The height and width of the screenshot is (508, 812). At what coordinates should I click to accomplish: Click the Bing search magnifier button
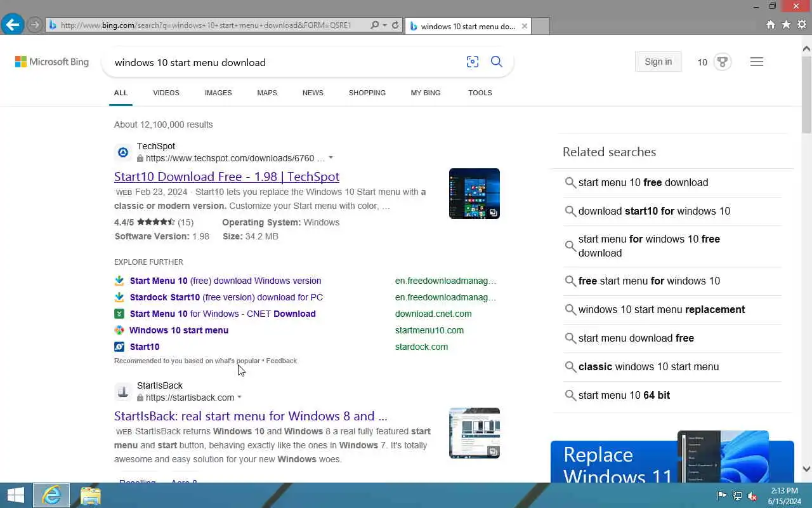click(497, 62)
